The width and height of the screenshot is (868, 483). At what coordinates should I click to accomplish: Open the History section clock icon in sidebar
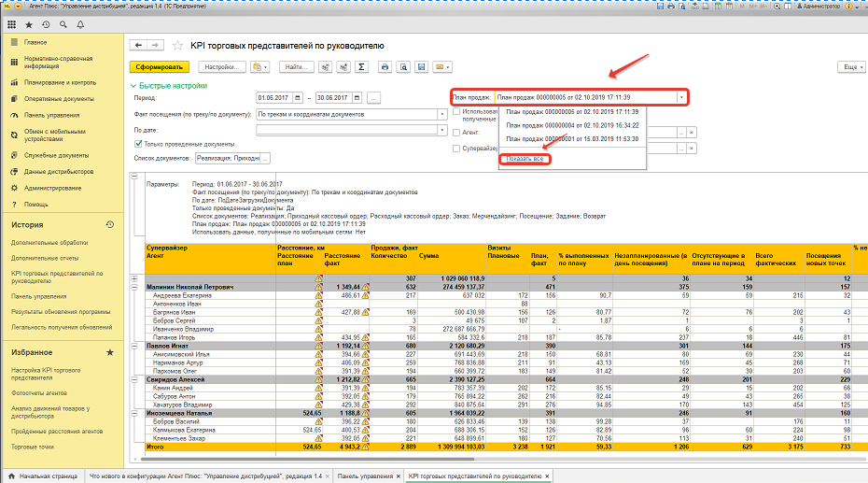pyautogui.click(x=109, y=225)
